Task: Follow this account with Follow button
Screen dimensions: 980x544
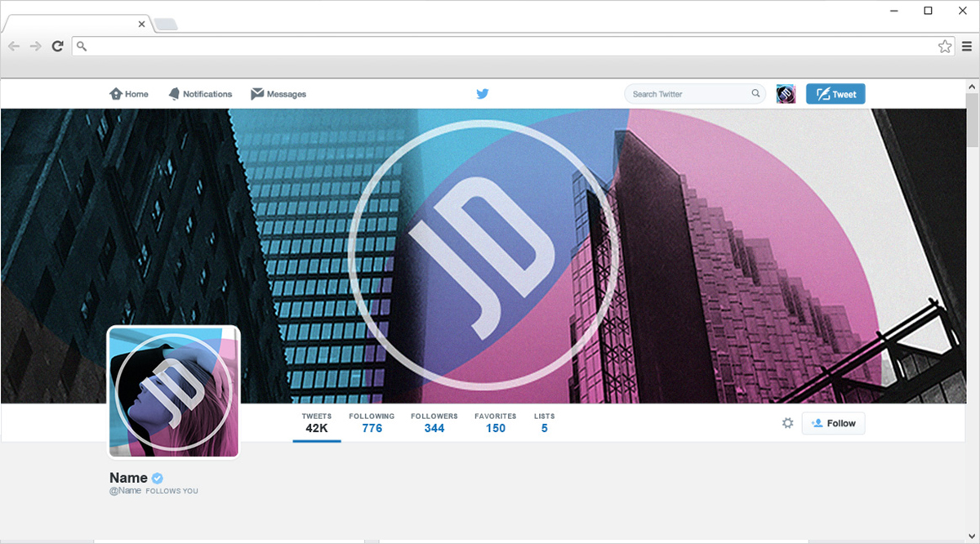Action: click(x=833, y=423)
